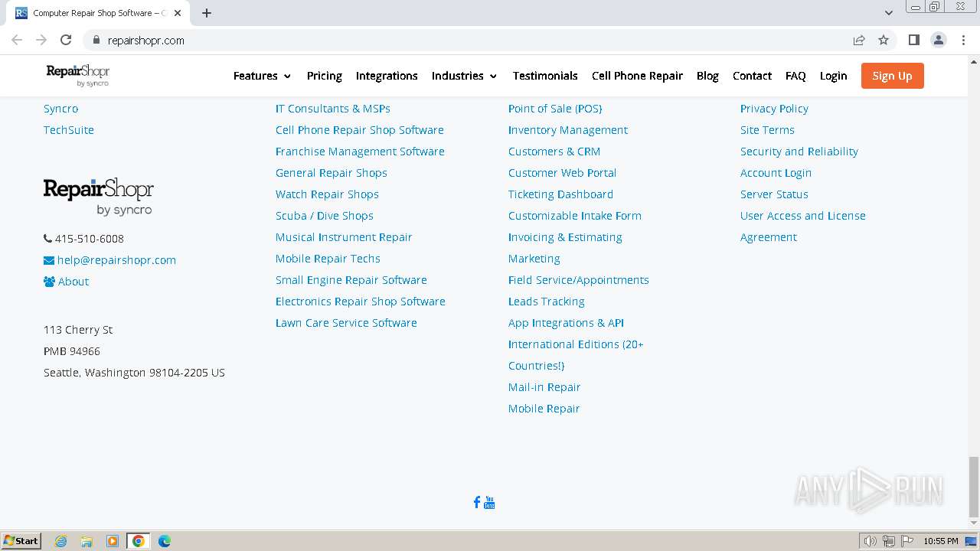Click the envelope icon beside help email
Viewport: 980px width, 551px height.
point(49,260)
